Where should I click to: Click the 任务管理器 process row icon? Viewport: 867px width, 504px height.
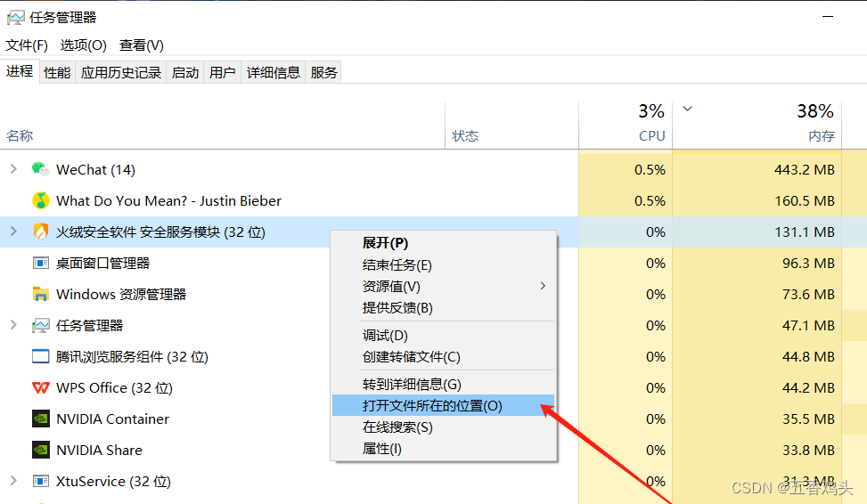[40, 326]
